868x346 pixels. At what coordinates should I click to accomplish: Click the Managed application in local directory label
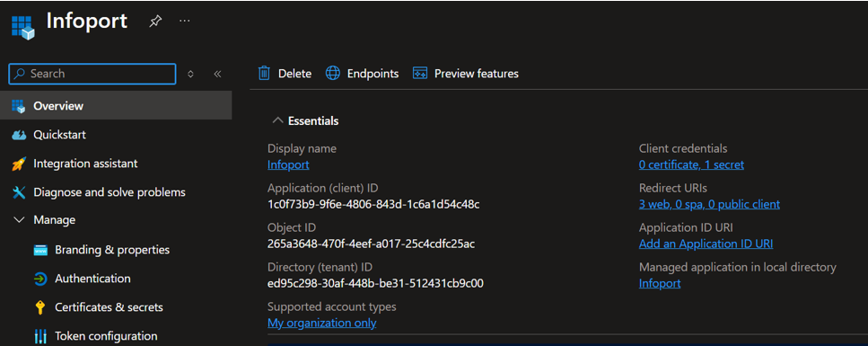coord(737,267)
